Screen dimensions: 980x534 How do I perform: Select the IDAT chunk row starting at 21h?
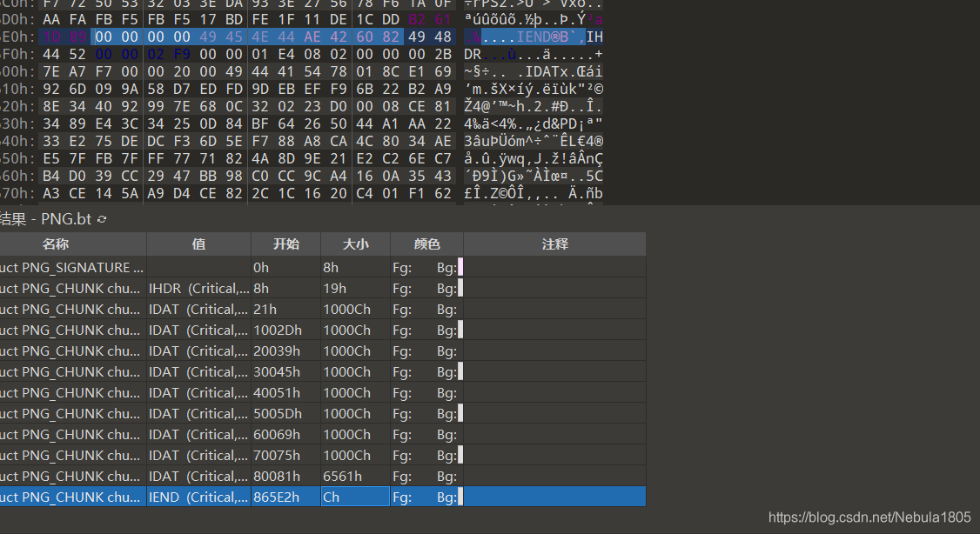click(323, 309)
